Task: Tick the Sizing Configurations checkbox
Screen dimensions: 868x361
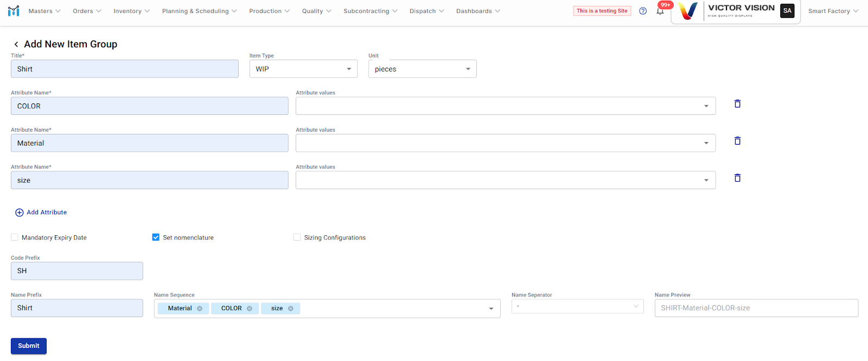Action: click(297, 237)
